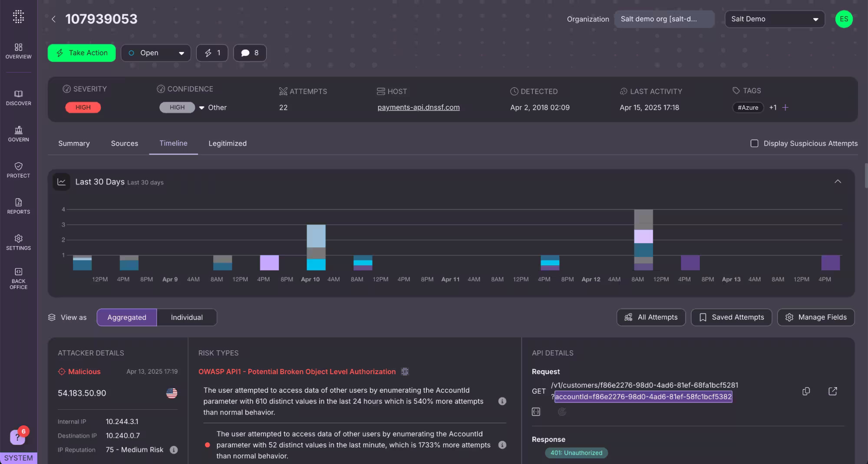The width and height of the screenshot is (868, 464).
Task: Expand the Salt Demo dropdown
Action: pos(774,19)
